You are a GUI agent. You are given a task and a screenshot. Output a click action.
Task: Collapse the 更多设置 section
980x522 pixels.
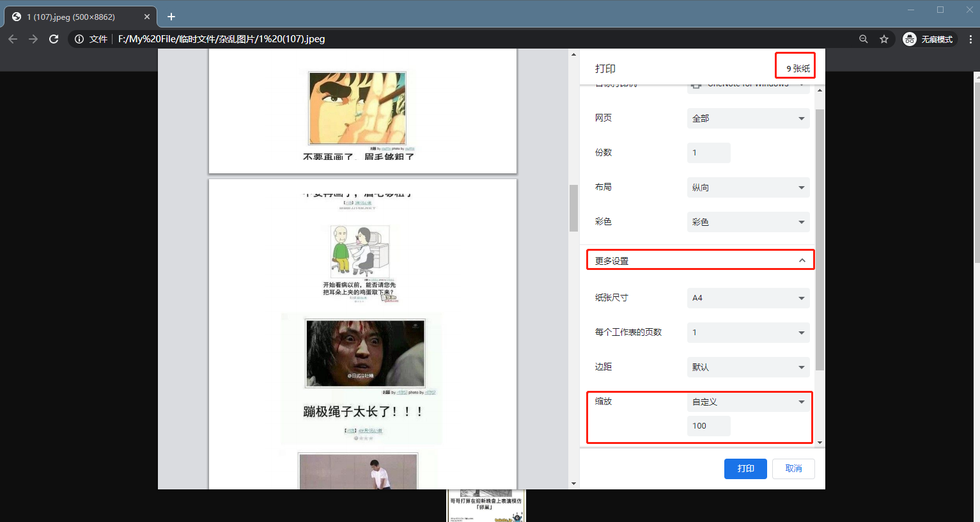tap(700, 260)
